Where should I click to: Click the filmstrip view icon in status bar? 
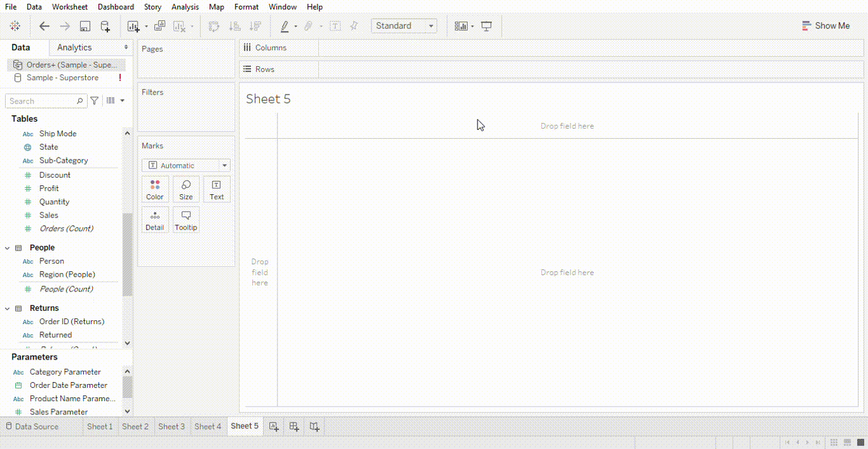coord(847,443)
